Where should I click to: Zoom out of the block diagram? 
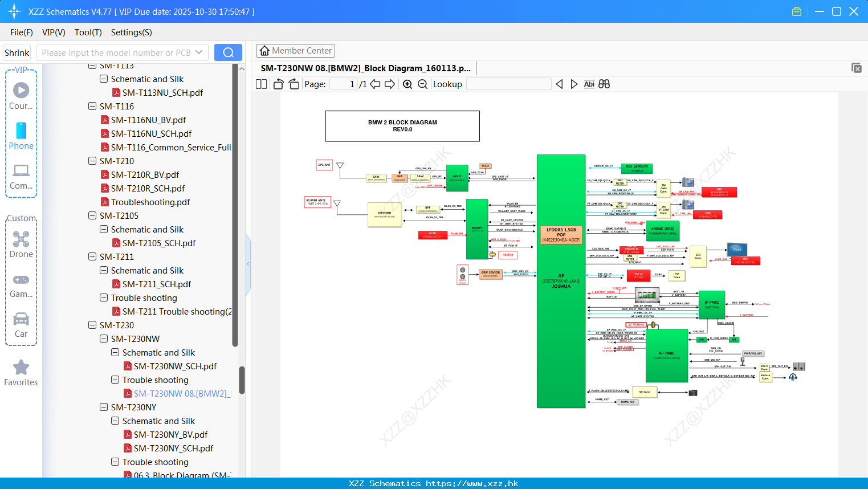422,84
